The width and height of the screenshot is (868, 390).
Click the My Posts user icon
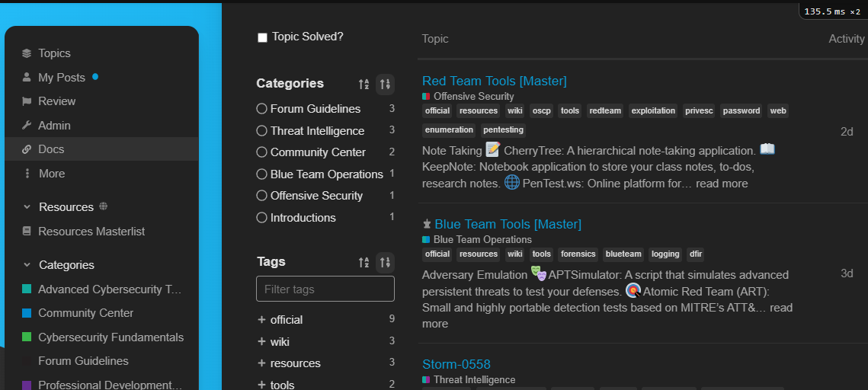[x=27, y=78]
